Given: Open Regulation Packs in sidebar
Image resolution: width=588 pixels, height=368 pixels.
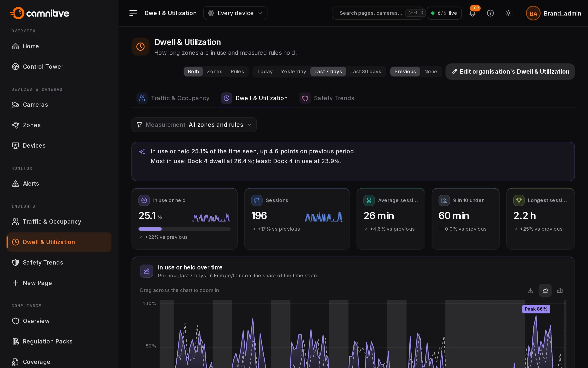Looking at the screenshot, I should 59,341.
